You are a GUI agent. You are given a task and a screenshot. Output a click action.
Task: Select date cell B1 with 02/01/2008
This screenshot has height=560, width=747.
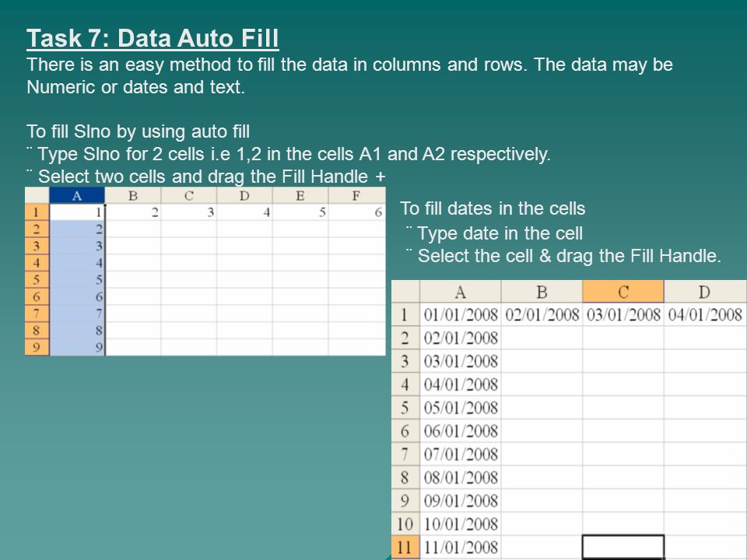click(542, 315)
